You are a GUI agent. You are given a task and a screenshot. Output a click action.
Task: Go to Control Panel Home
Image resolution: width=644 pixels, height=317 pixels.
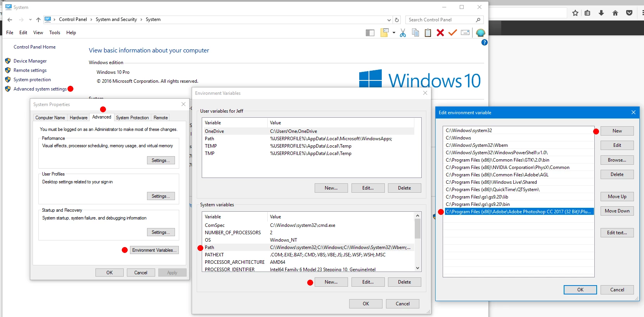(x=35, y=47)
